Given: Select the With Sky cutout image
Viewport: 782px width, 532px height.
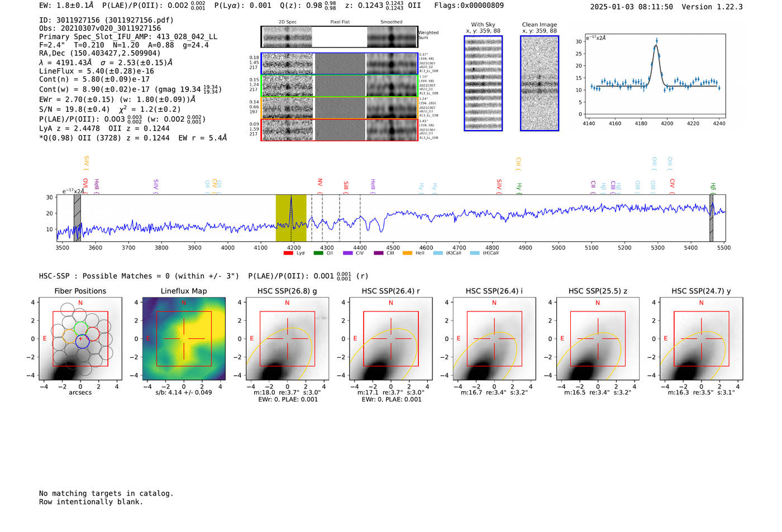Looking at the screenshot, I should pos(483,83).
